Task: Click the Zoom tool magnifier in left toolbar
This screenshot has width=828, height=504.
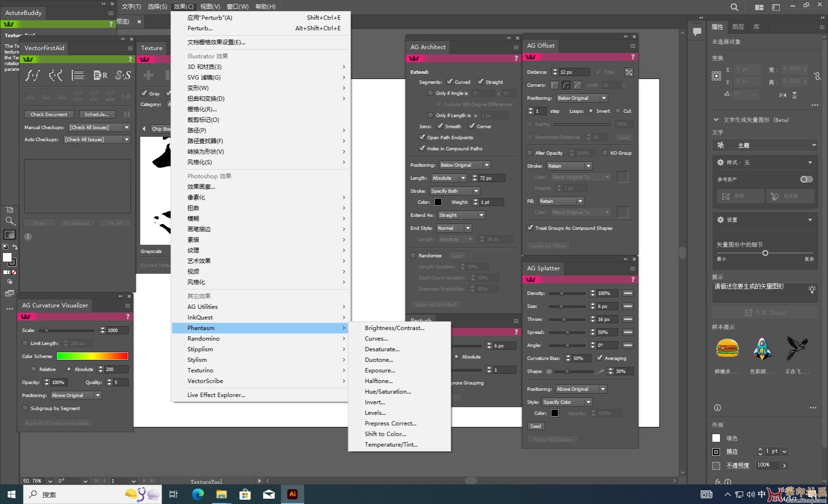Action: click(10, 221)
